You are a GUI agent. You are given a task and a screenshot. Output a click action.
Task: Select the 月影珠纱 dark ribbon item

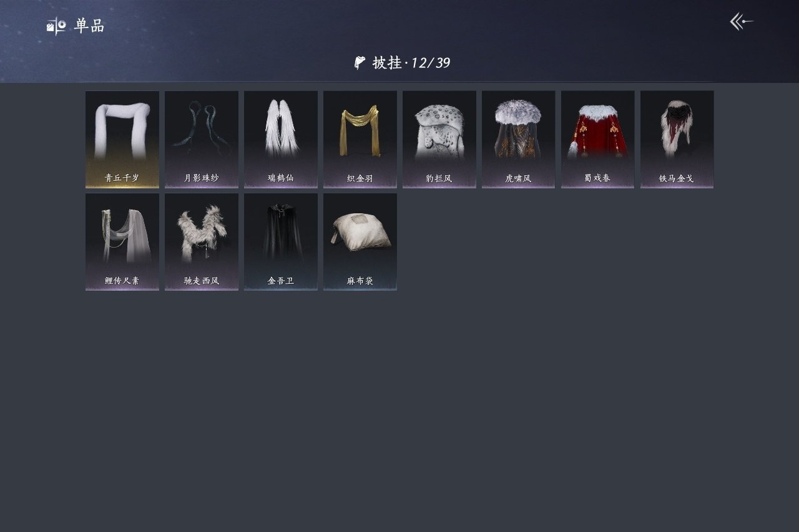[x=202, y=139]
